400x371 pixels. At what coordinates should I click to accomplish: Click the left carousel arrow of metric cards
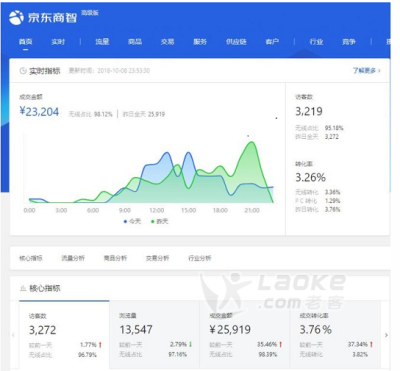pyautogui.click(x=13, y=335)
